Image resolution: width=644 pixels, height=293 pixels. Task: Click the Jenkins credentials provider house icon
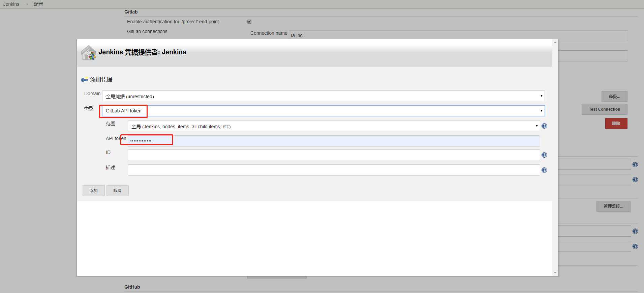point(89,53)
